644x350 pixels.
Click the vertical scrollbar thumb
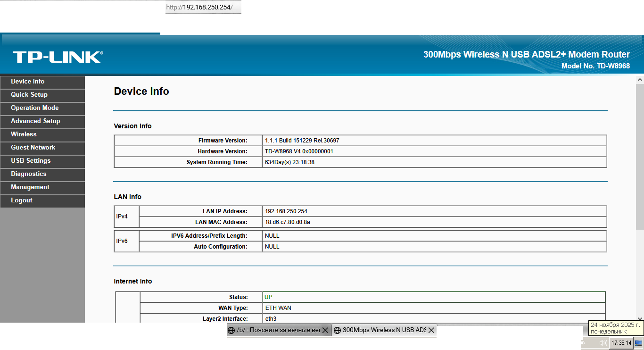pyautogui.click(x=640, y=157)
